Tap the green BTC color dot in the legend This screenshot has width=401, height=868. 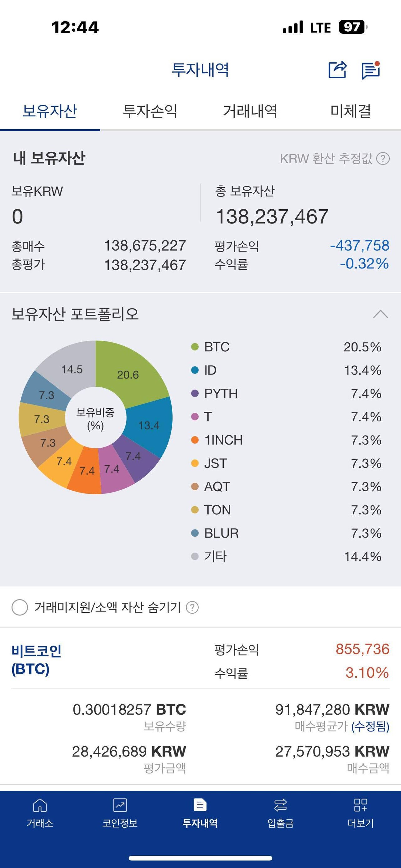click(195, 346)
